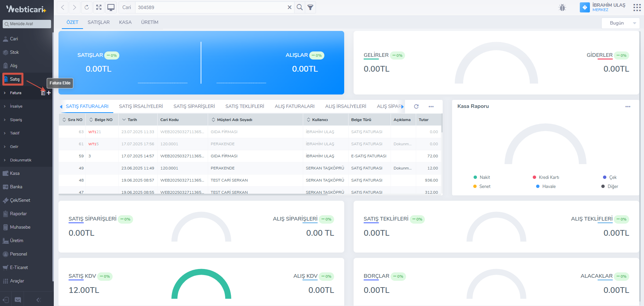Viewport: 644px width, 306px height.
Task: Open the Raporlar menu in sidebar
Action: click(18, 214)
